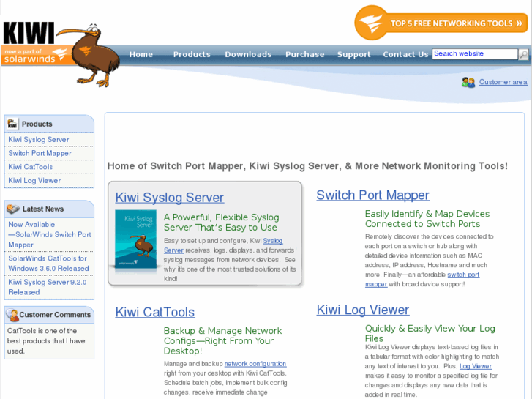The width and height of the screenshot is (532, 399).
Task: Open the Switch Port Mapper heading link
Action: (x=372, y=195)
